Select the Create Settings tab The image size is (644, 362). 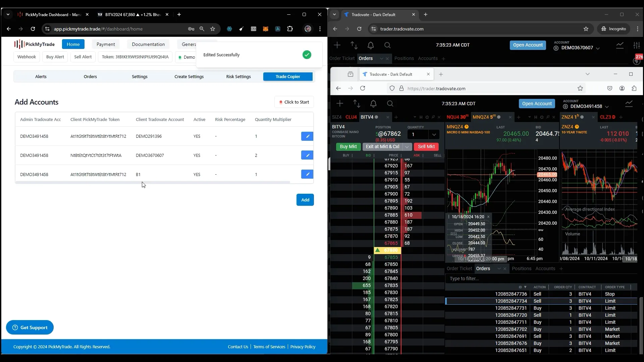[189, 76]
